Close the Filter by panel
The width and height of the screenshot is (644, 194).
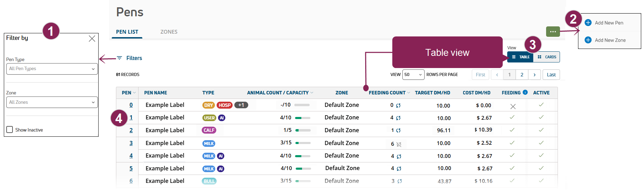coord(92,39)
